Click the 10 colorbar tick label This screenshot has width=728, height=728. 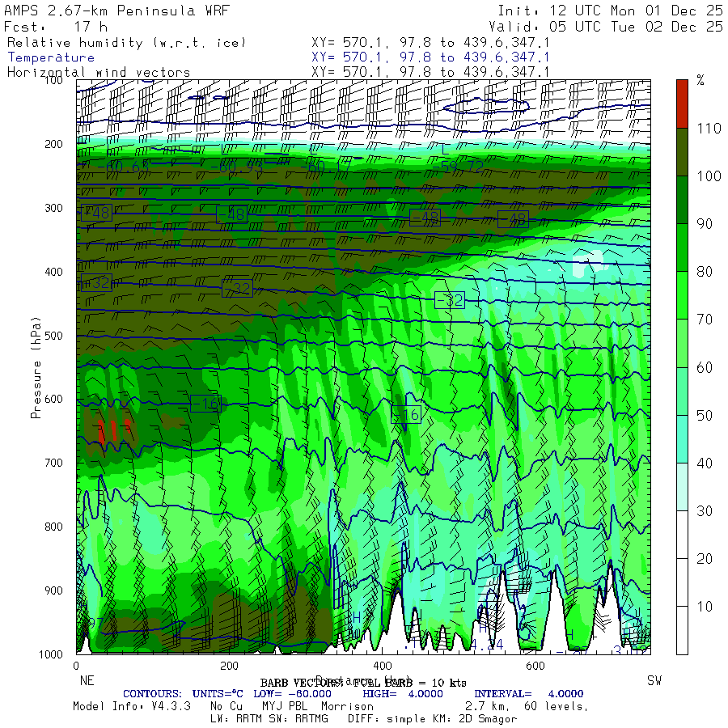705,607
